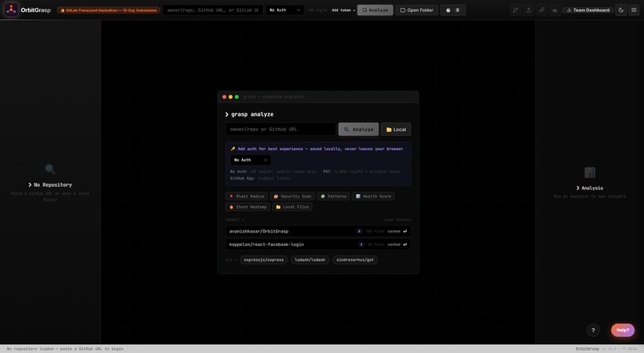Open the top bar No Auth dropdown

pos(284,10)
